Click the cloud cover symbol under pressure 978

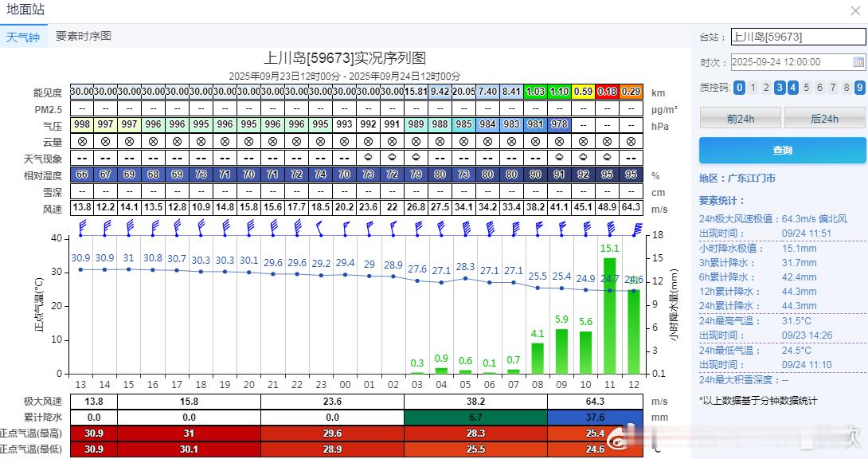click(559, 141)
